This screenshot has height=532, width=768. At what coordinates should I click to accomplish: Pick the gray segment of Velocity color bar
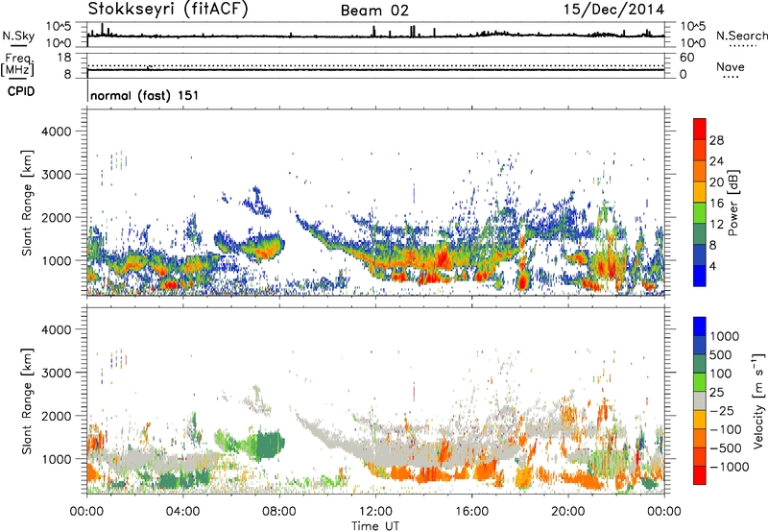(700, 400)
